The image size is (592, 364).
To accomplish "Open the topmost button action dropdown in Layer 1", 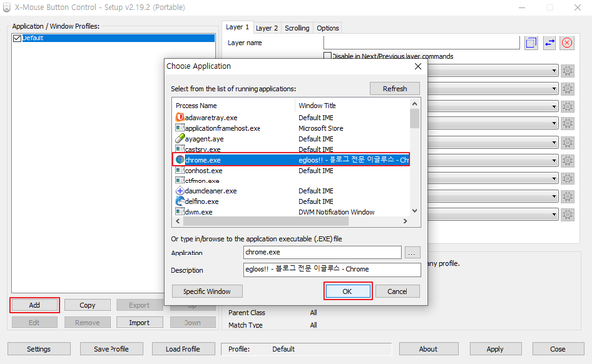I will tap(554, 71).
